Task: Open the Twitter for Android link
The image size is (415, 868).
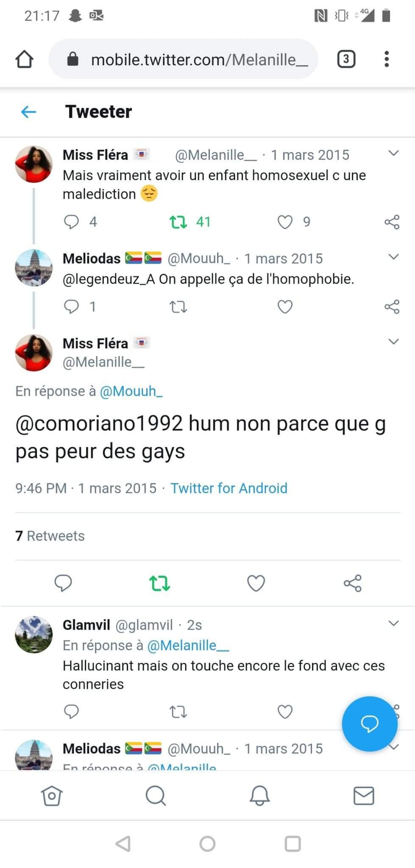Action: (229, 488)
